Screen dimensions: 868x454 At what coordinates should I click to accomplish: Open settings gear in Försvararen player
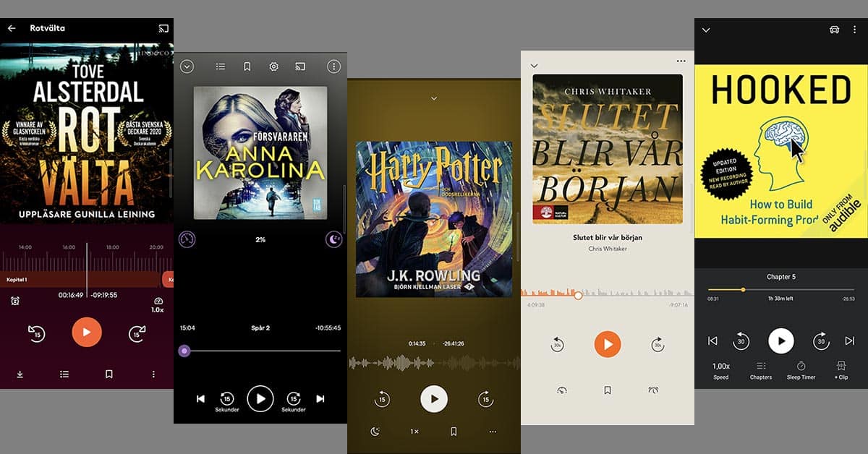point(273,67)
